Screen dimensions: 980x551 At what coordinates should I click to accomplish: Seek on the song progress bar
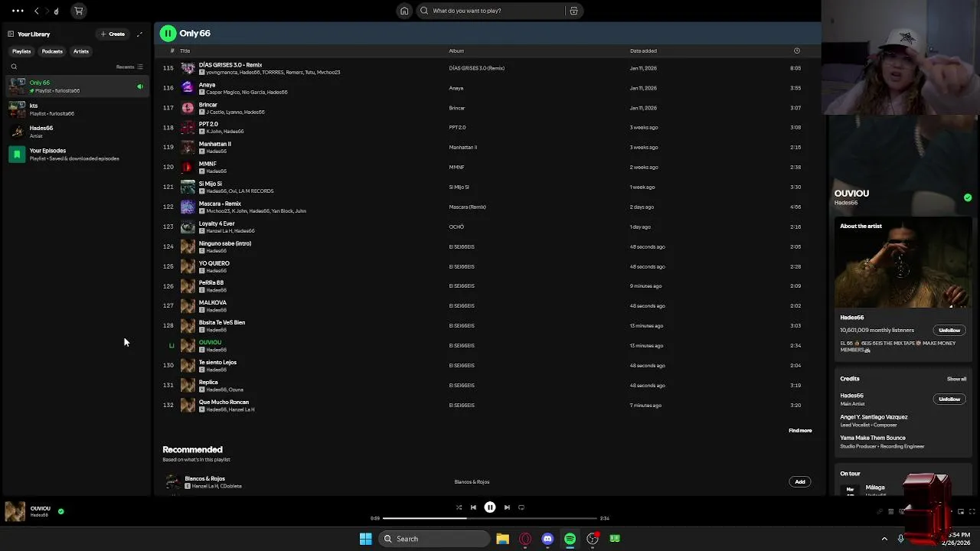click(490, 518)
